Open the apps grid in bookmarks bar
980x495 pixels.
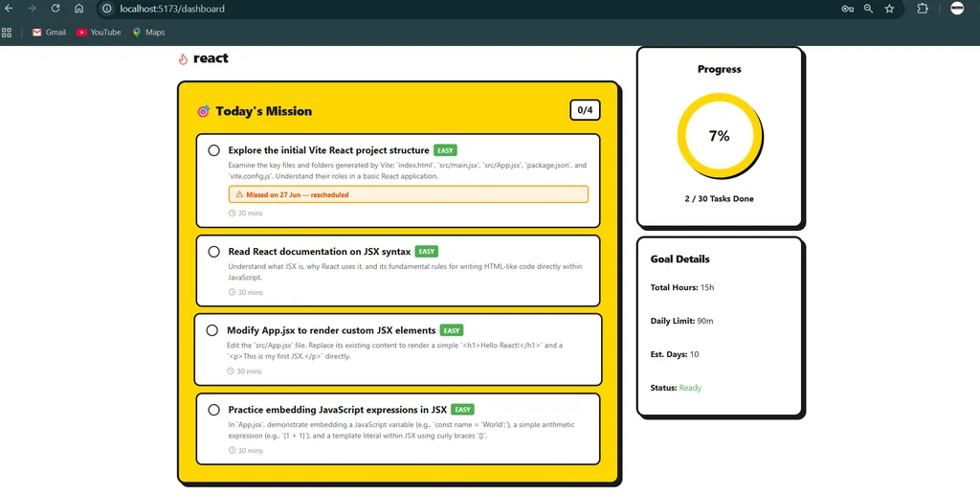(x=7, y=32)
